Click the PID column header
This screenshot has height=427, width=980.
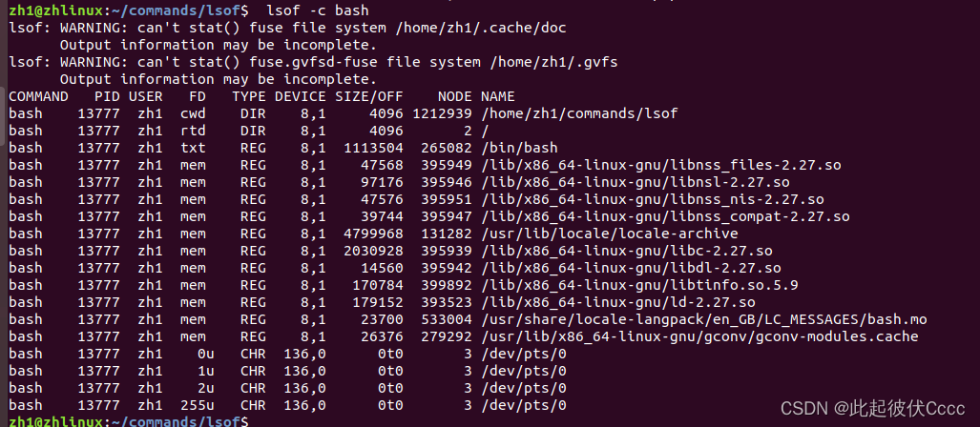107,96
